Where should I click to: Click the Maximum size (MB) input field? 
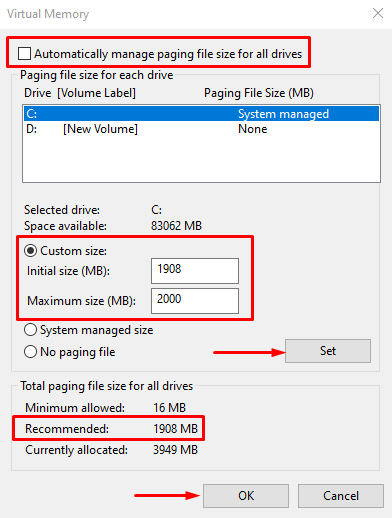(x=195, y=301)
